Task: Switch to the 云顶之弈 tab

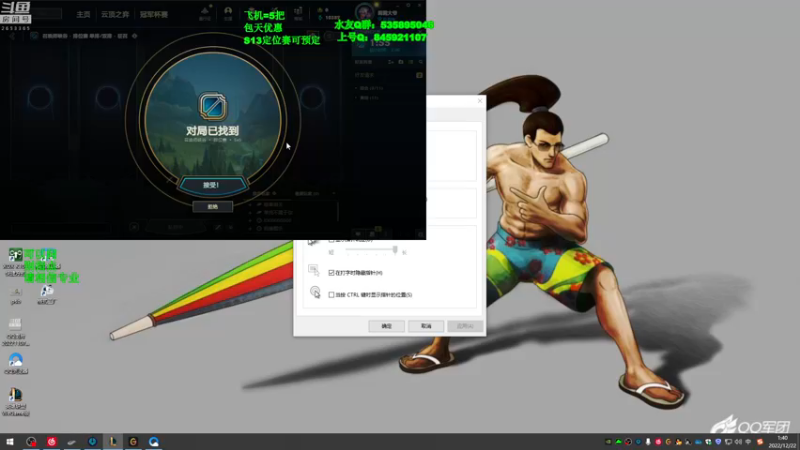Action: click(115, 14)
